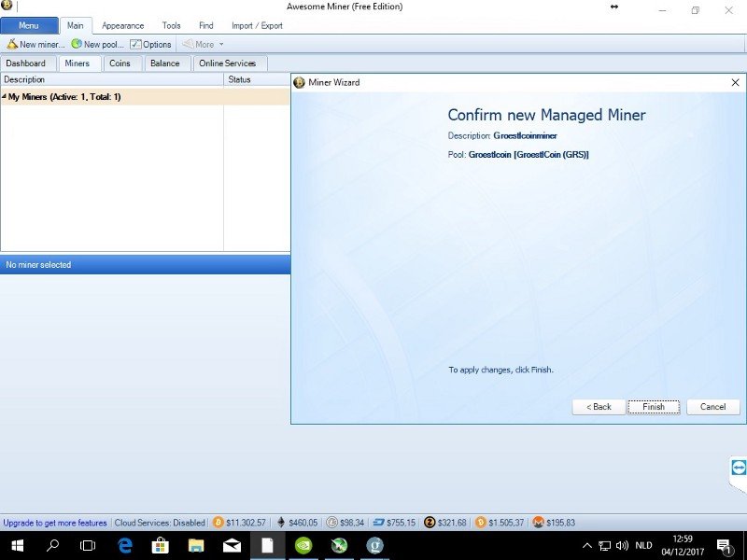Viewport: 747px width, 560px height.
Task: Open Options from the toolbar
Action: pos(150,44)
